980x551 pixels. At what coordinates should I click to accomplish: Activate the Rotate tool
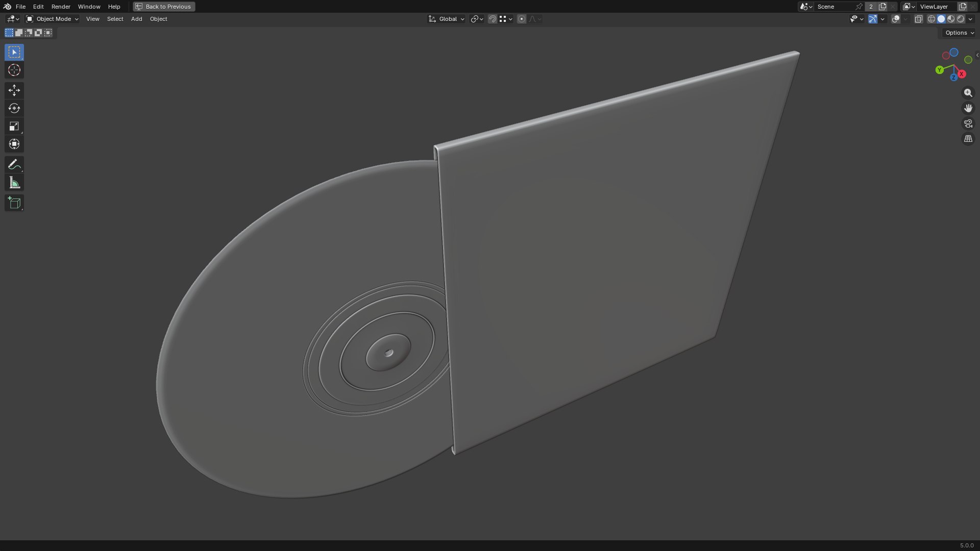pos(14,108)
